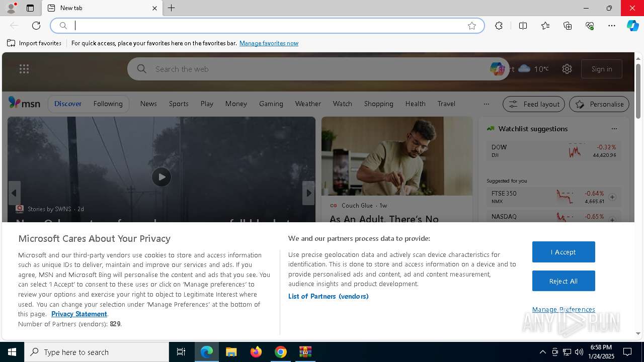
Task: Open Watchlist suggestions more options
Action: click(x=614, y=129)
